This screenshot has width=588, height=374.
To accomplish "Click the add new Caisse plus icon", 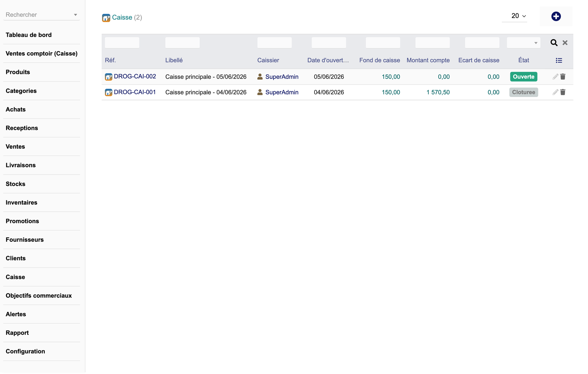I will coord(556,16).
